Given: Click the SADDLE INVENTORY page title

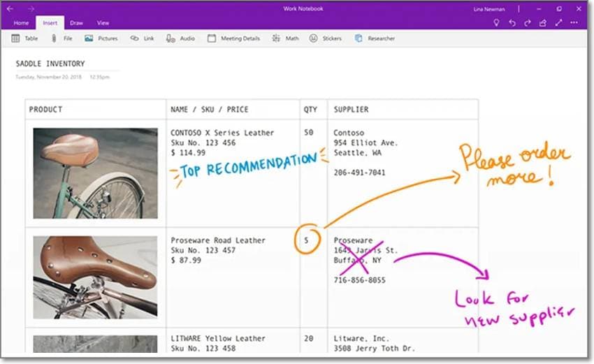Looking at the screenshot, I should [x=50, y=64].
